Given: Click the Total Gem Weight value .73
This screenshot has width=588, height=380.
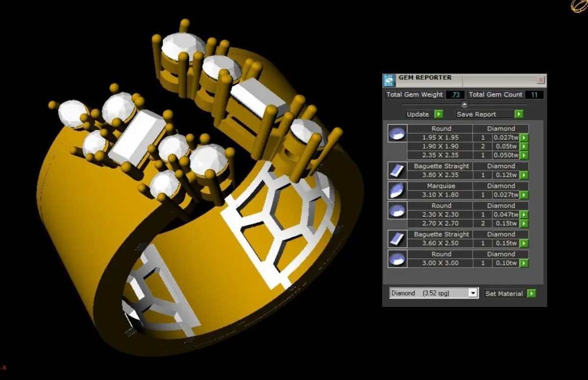Looking at the screenshot, I should [455, 95].
